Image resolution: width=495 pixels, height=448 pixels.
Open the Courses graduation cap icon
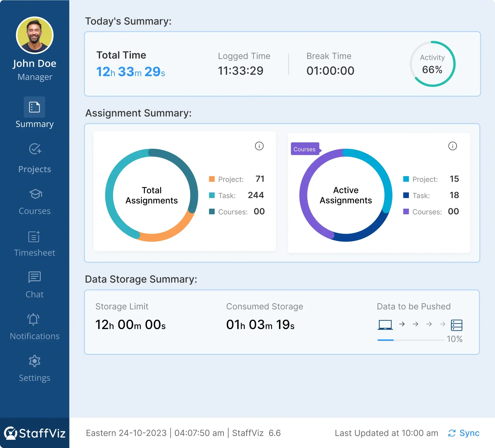(x=35, y=194)
